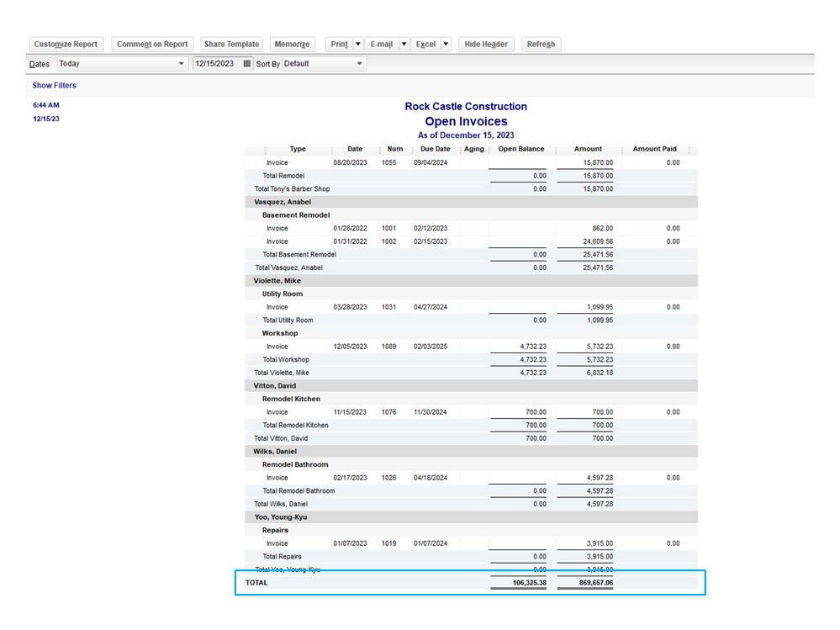Open the calendar picker icon
Screen dimensions: 840x630
coord(247,64)
